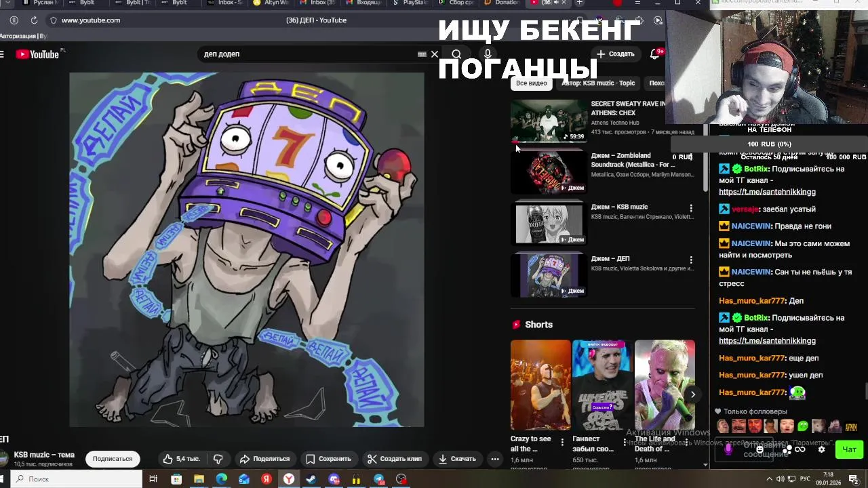Viewport: 868px width, 488px height.
Task: Dislike the ДЕП video
Action: (x=218, y=459)
